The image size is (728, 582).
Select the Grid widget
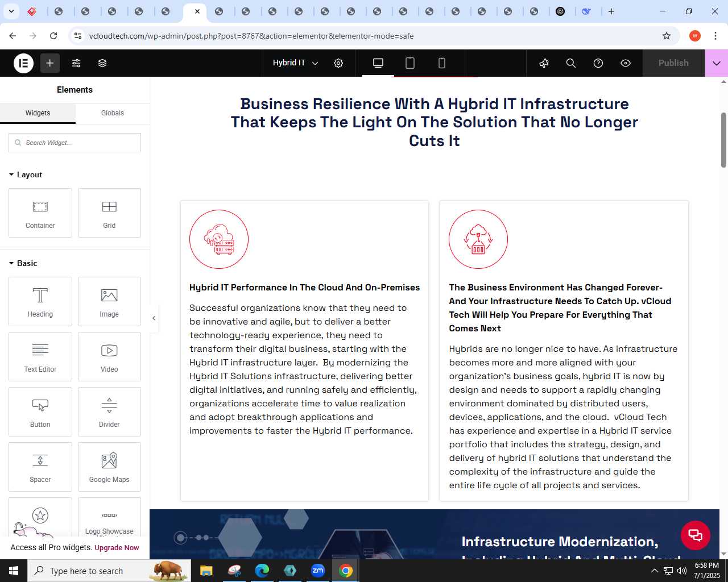coord(109,213)
